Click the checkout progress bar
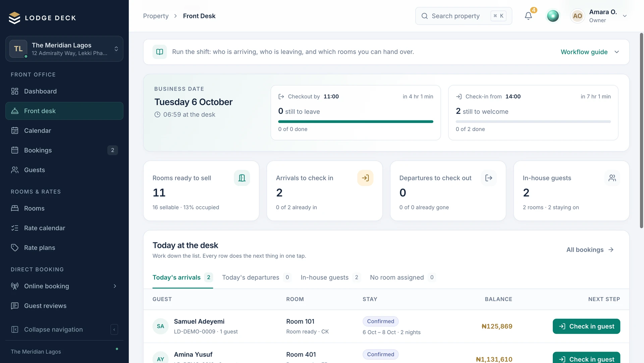Screen dimensions: 644x363 tap(356, 122)
